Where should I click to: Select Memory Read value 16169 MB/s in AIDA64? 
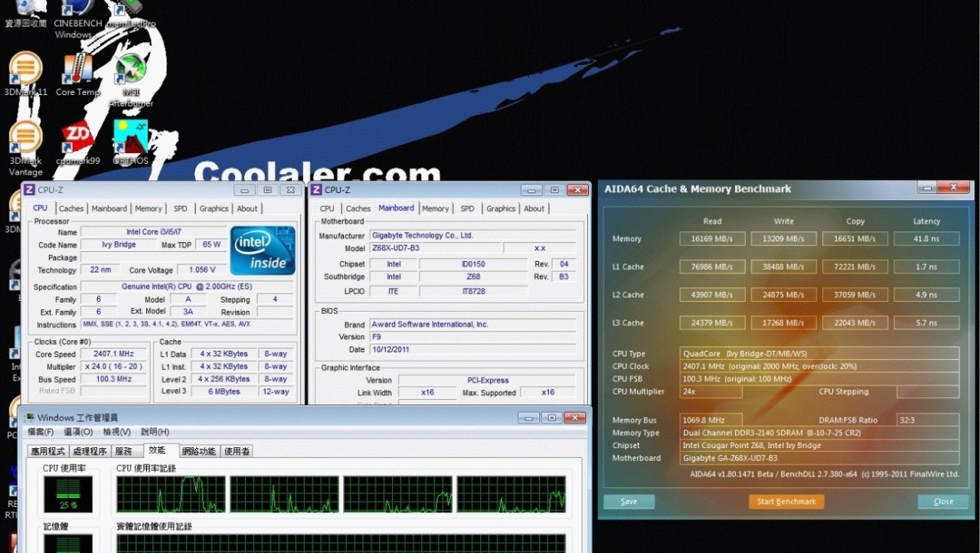point(712,239)
